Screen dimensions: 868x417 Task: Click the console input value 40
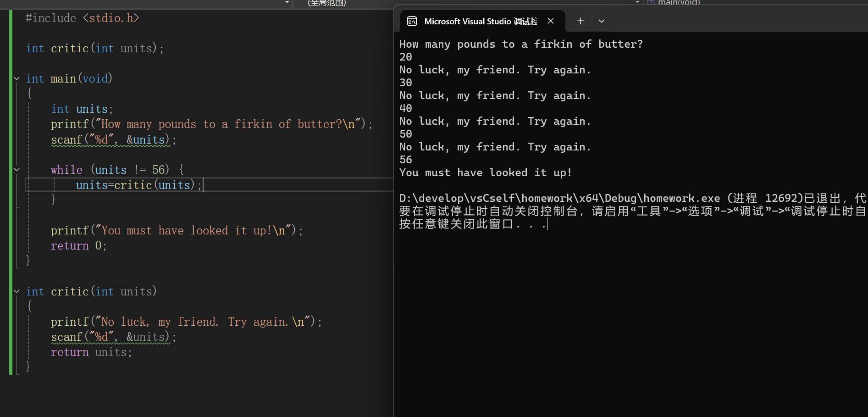click(x=406, y=108)
